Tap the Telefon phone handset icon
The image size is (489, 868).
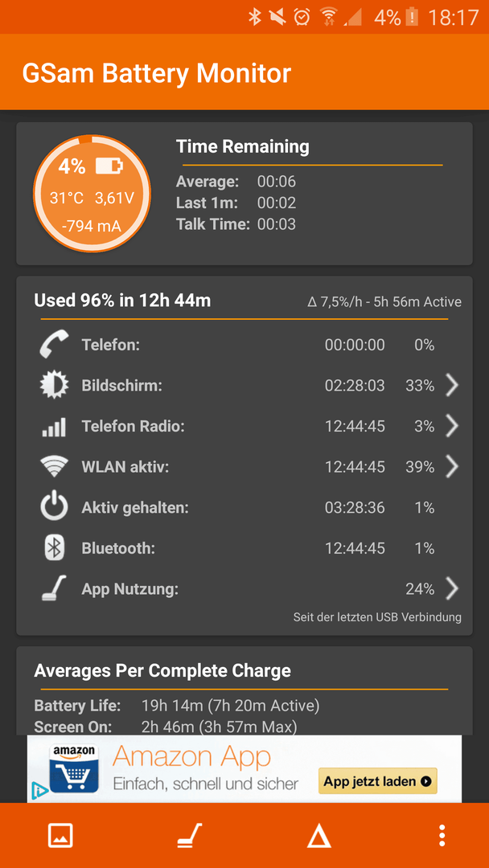54,344
